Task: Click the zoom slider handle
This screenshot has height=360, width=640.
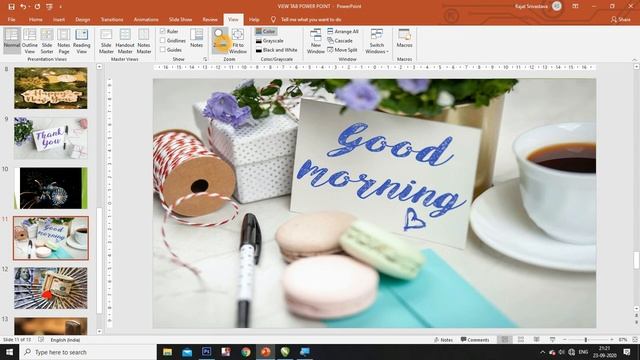Action: point(586,340)
